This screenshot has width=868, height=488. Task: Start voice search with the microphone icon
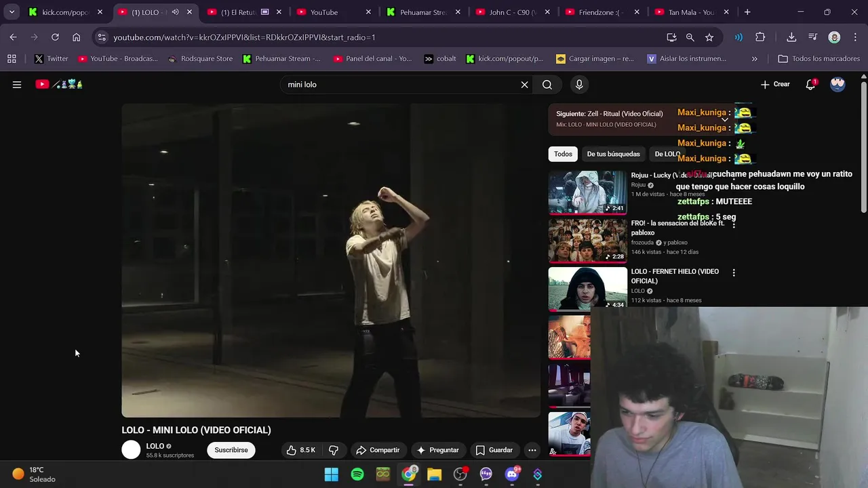point(579,85)
